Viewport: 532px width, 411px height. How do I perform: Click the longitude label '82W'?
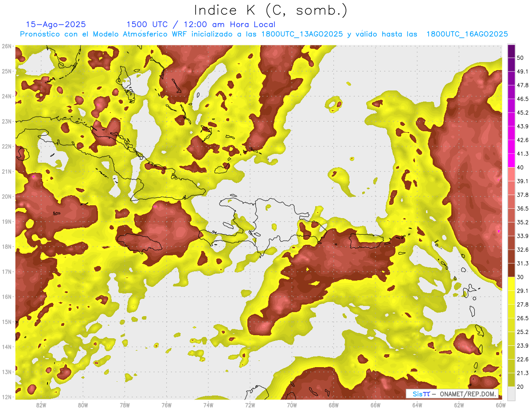41,405
